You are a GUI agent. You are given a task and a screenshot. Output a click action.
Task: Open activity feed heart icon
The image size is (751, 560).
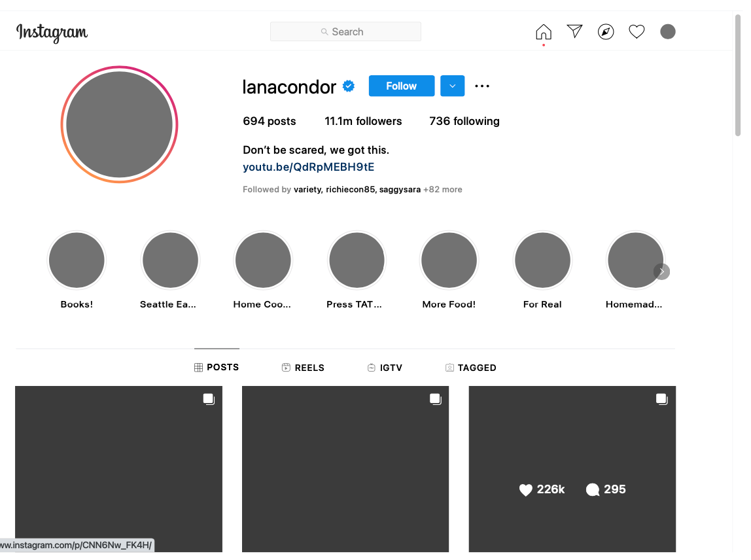click(637, 31)
